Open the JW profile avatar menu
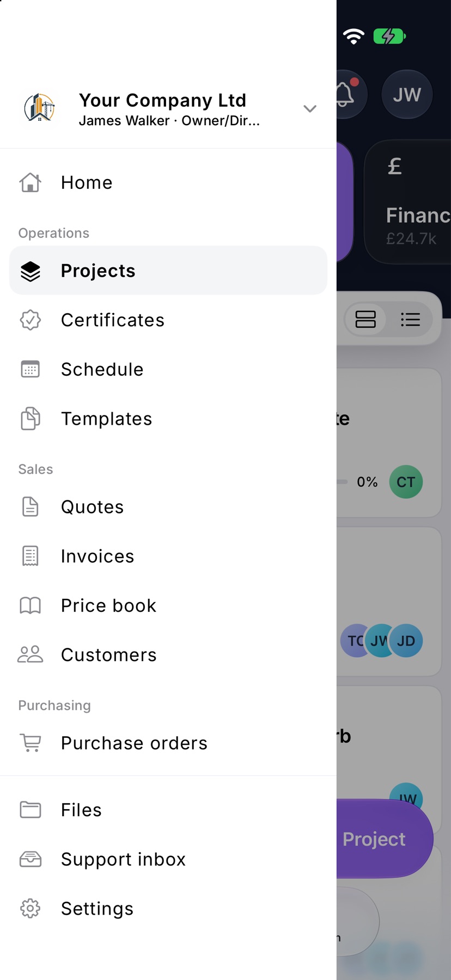Viewport: 451px width, 980px height. point(407,95)
